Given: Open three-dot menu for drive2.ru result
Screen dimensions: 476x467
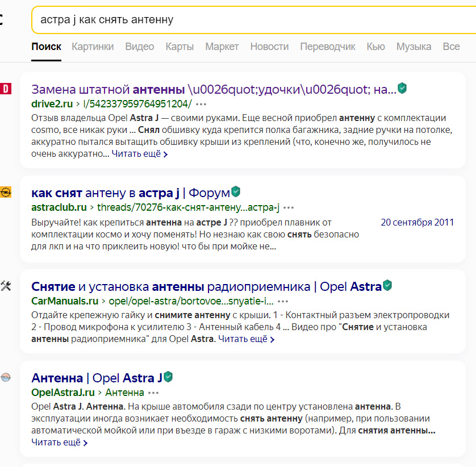Looking at the screenshot, I should point(201,104).
